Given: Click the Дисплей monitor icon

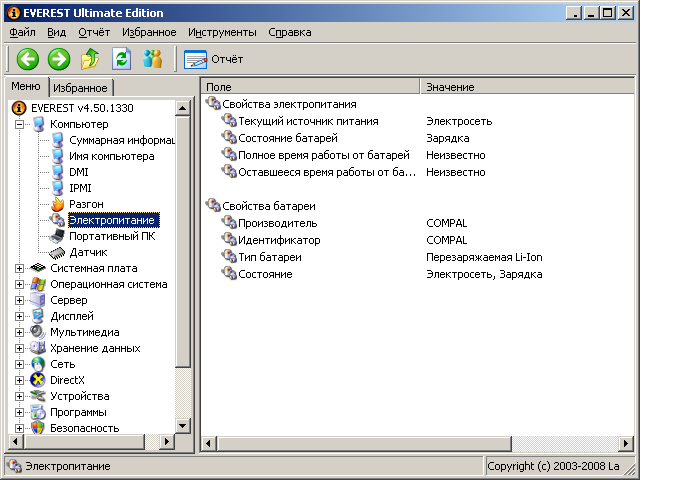Looking at the screenshot, I should [x=38, y=316].
